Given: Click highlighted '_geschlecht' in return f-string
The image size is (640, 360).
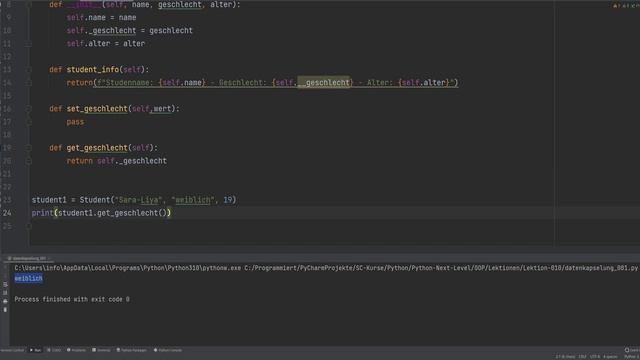Looking at the screenshot, I should pos(325,83).
